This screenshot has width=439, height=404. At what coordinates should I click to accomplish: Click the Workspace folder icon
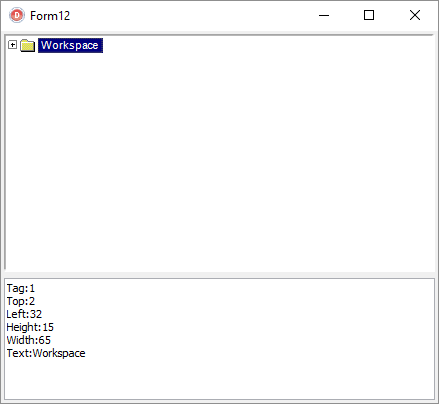pyautogui.click(x=27, y=45)
